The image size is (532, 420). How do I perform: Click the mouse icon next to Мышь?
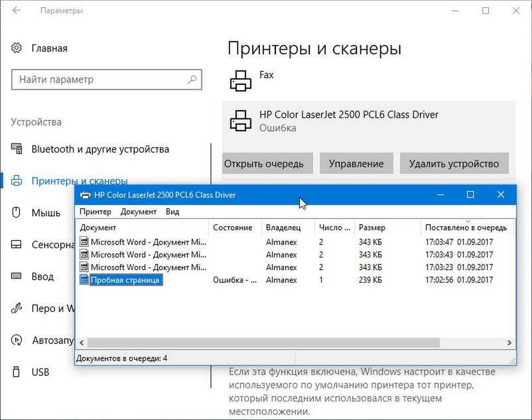pyautogui.click(x=16, y=213)
